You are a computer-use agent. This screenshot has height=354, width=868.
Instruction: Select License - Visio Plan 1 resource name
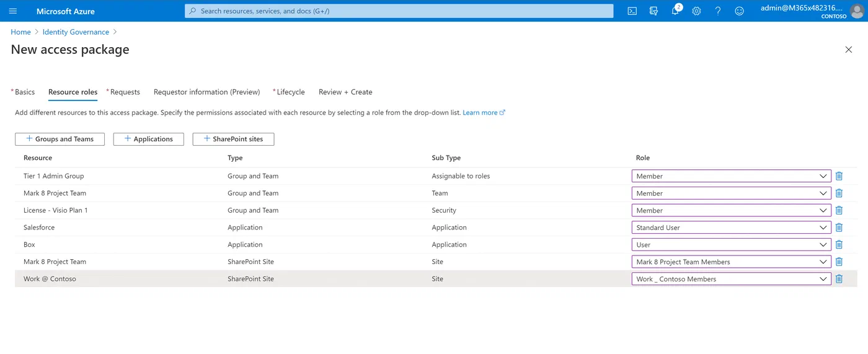pos(55,210)
